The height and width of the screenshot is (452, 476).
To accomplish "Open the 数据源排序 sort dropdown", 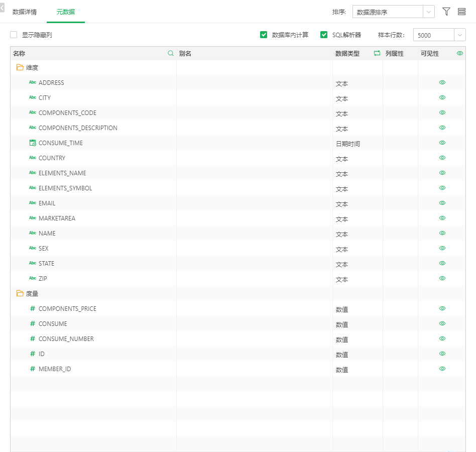I will pyautogui.click(x=393, y=12).
